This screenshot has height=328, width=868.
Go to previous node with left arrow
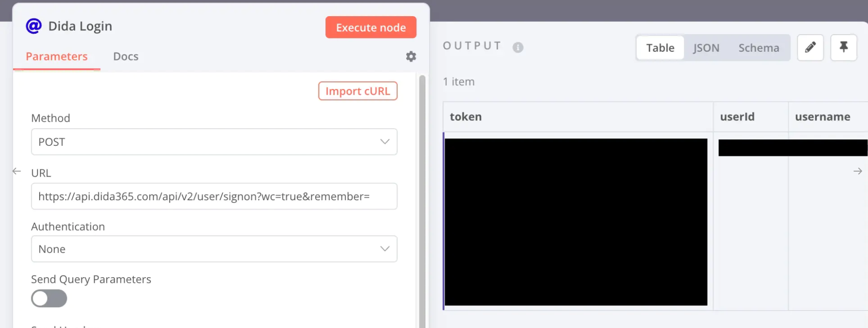(x=17, y=171)
